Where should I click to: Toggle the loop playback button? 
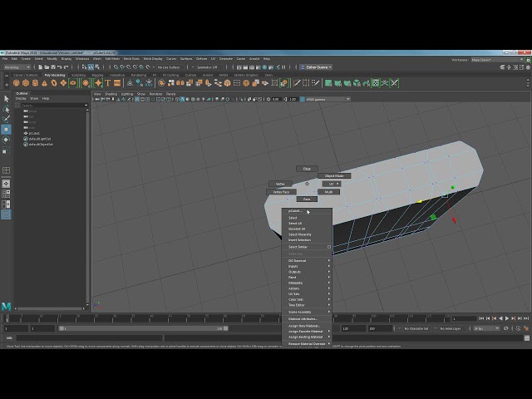(506, 328)
